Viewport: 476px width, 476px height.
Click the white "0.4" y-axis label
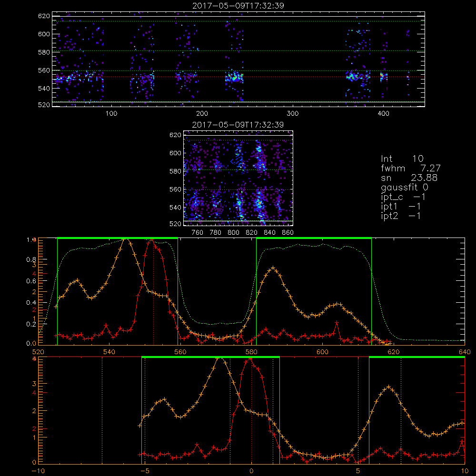pos(31,303)
